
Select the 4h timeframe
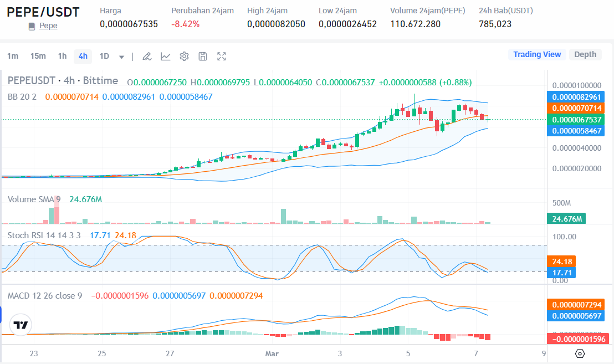click(x=83, y=56)
